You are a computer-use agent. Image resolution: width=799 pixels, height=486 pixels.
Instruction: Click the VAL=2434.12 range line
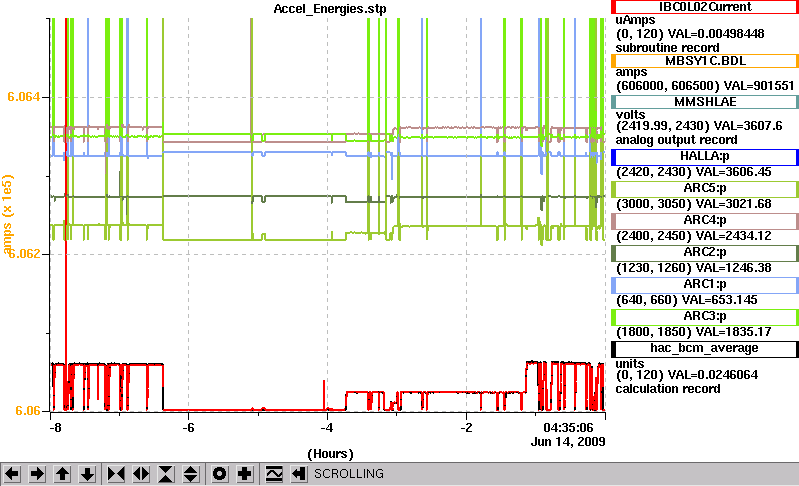point(694,236)
